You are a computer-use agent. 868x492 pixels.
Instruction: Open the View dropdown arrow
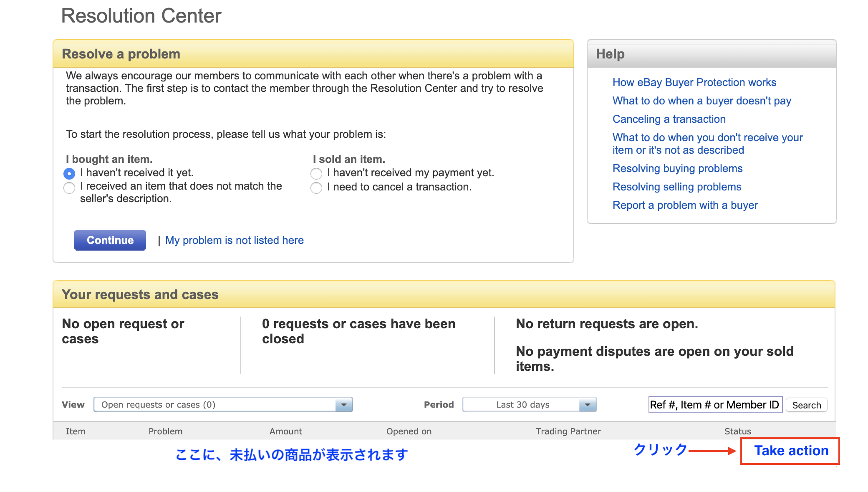tap(344, 405)
